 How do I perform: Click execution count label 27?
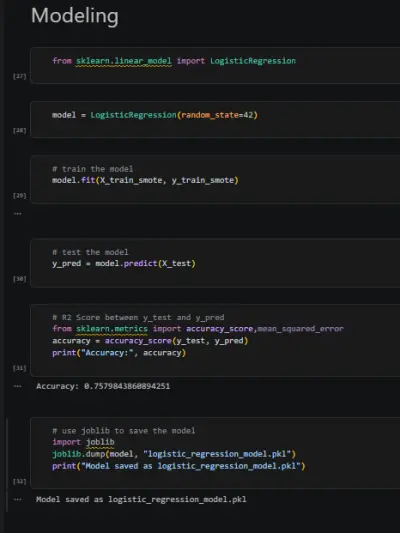coord(19,76)
